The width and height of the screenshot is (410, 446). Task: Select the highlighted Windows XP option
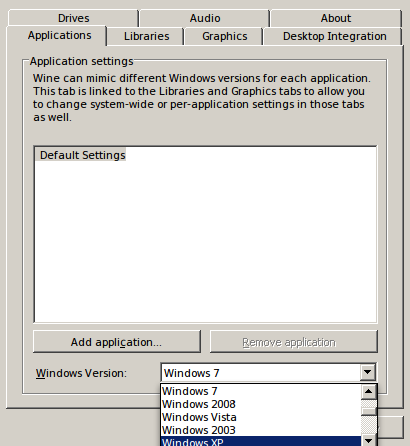click(261, 441)
